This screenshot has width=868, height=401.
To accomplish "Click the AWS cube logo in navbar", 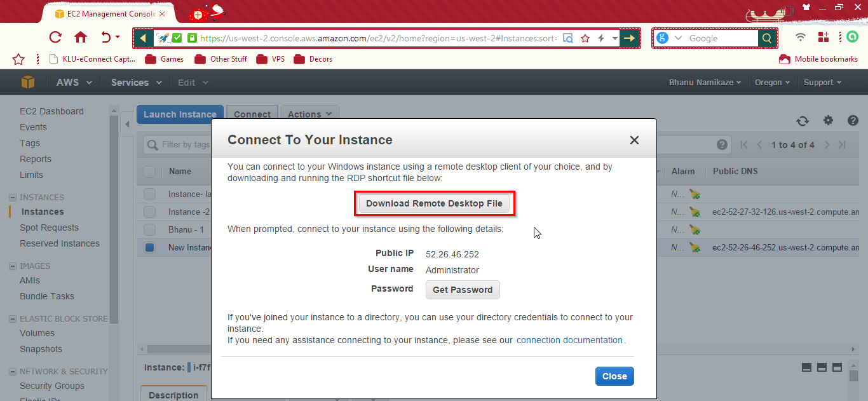I will coord(28,82).
